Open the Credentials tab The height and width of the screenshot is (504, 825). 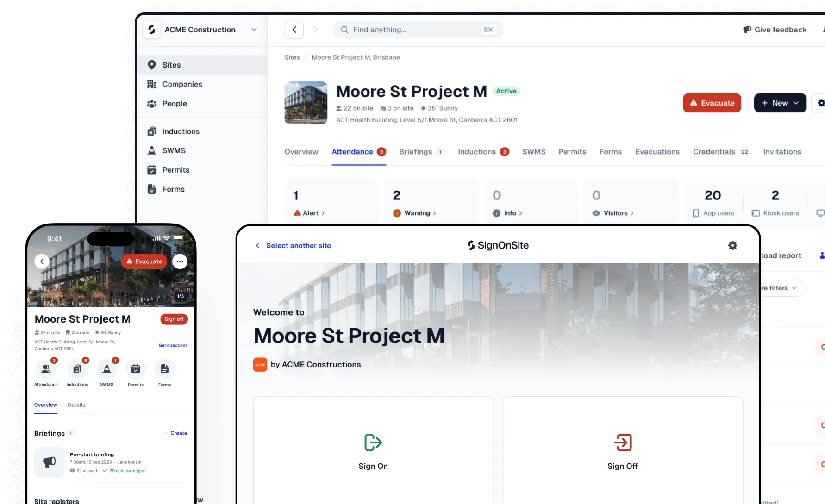click(713, 151)
